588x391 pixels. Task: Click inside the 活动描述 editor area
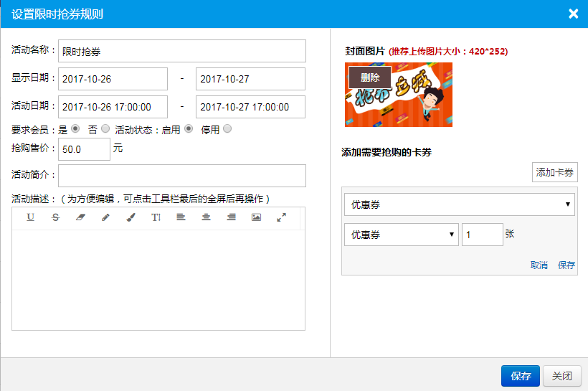click(158, 280)
